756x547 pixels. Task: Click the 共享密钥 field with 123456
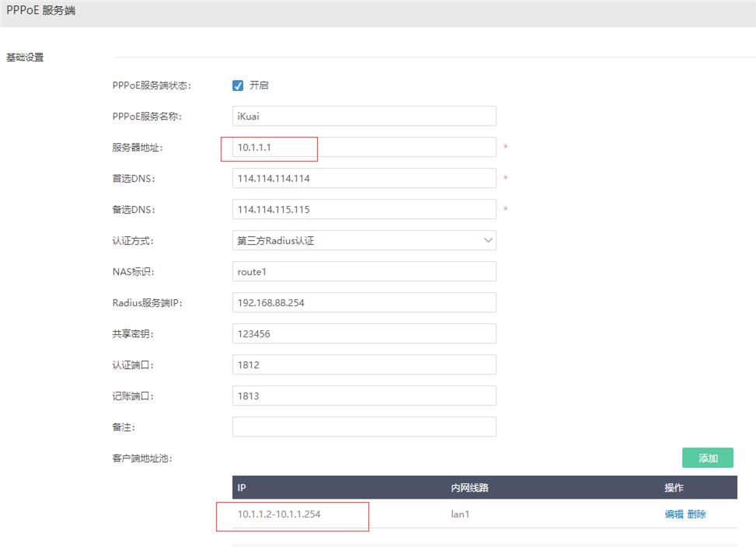(364, 333)
